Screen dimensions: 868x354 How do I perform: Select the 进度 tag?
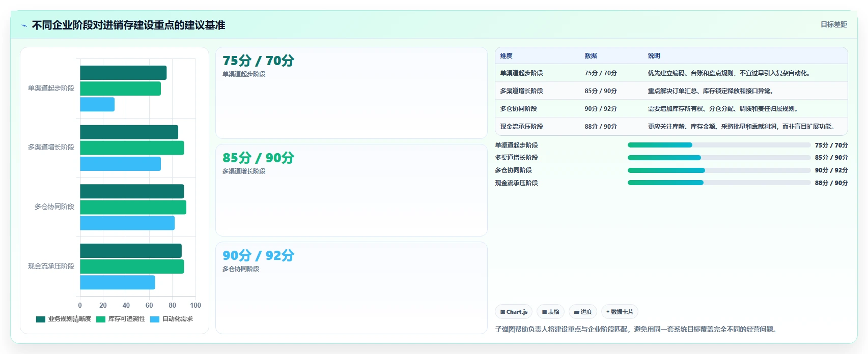[x=583, y=312]
